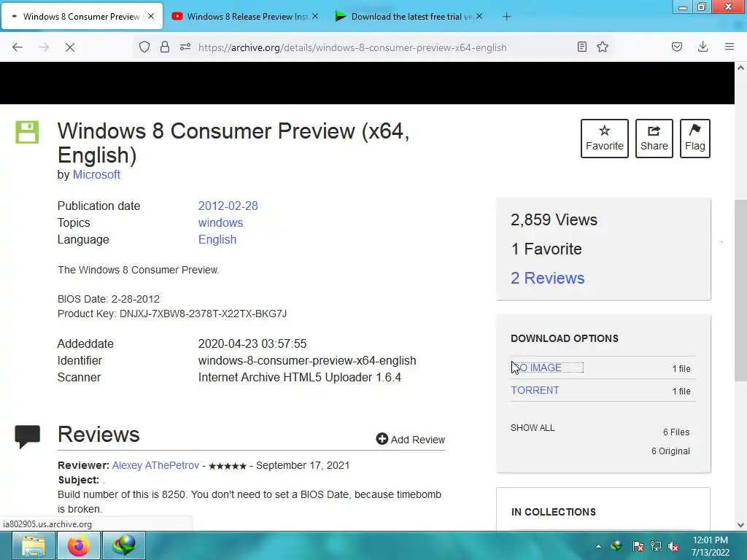Click the URL address bar
Screen dimensions: 747x560
tap(373, 47)
